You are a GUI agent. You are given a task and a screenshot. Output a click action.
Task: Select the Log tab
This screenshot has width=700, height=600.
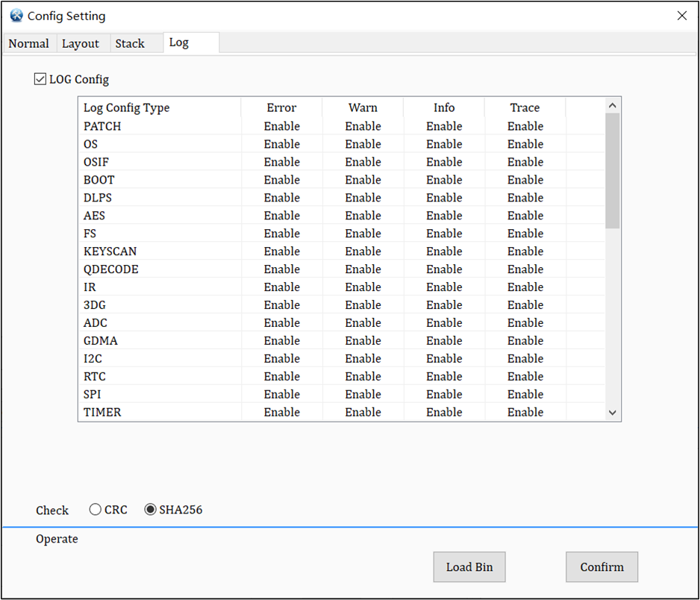pyautogui.click(x=178, y=43)
